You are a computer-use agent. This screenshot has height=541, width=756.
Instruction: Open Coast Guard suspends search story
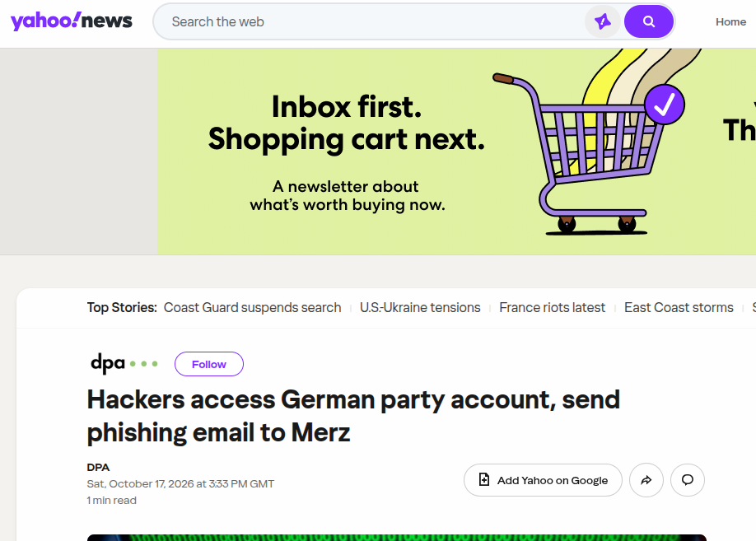(x=252, y=308)
